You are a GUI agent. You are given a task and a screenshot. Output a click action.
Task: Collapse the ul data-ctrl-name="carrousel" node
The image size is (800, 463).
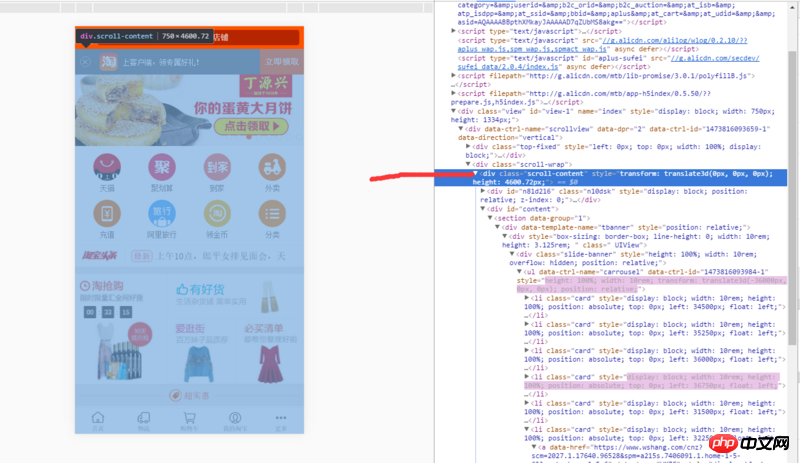point(519,272)
